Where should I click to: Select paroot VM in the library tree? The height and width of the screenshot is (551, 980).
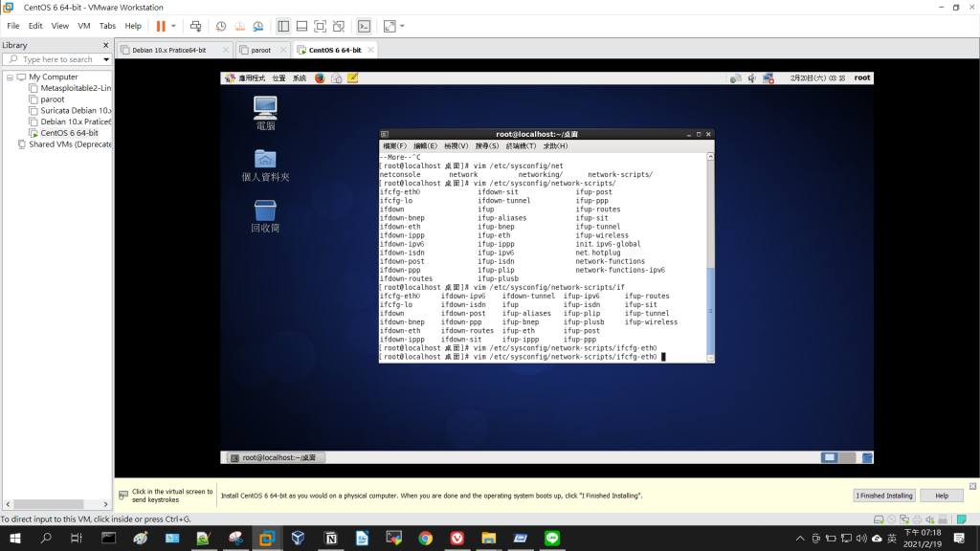pyautogui.click(x=47, y=99)
